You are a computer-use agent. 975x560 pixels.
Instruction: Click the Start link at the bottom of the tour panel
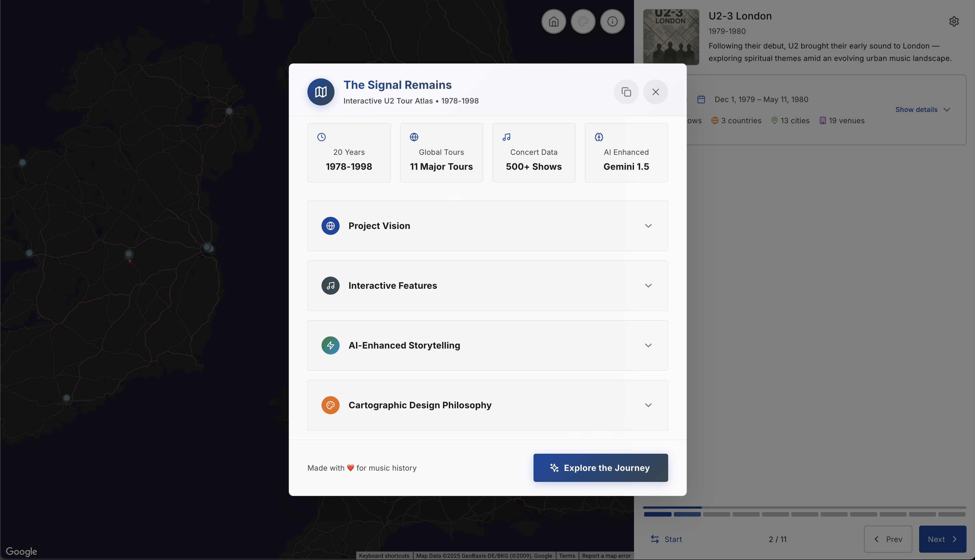coord(666,539)
